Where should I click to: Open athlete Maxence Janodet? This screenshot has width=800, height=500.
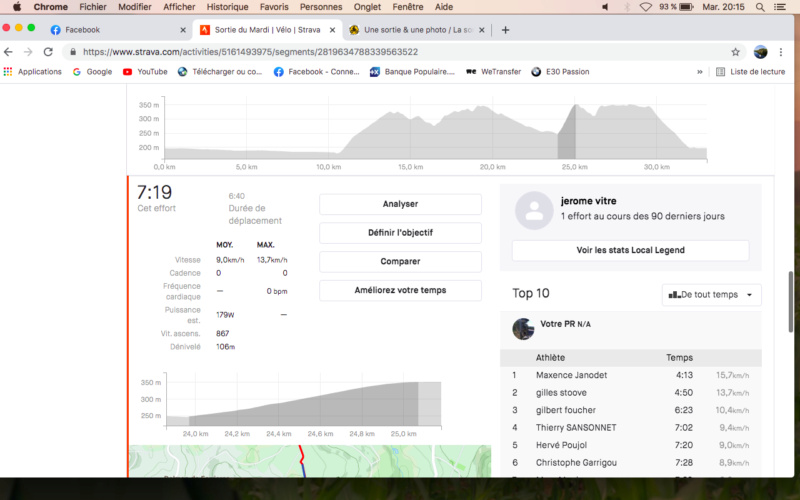(x=571, y=375)
